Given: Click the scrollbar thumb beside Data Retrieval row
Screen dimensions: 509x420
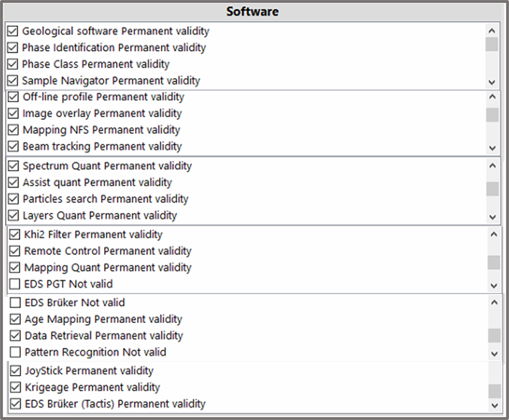Looking at the screenshot, I should tap(494, 336).
